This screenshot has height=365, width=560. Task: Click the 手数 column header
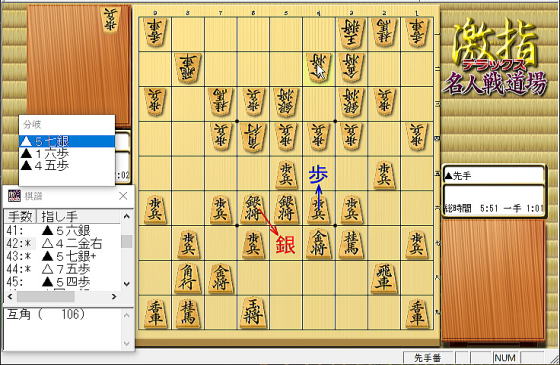pos(21,216)
